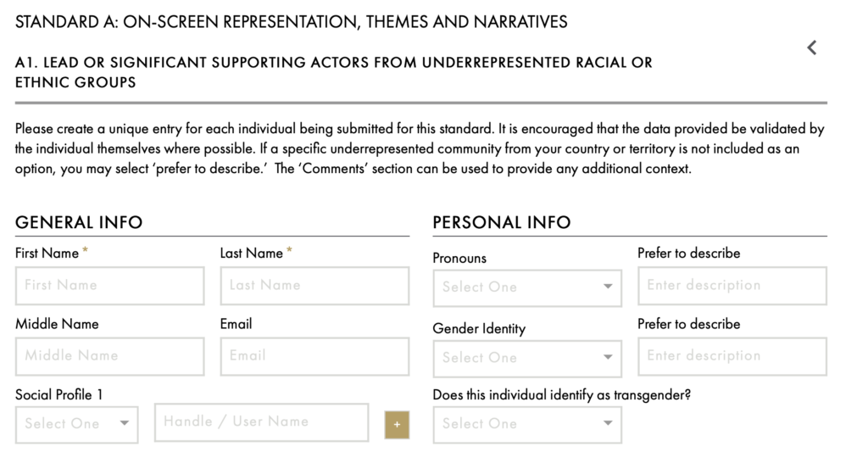This screenshot has height=452, width=868.
Task: Focus the First Name input field
Action: (x=109, y=286)
